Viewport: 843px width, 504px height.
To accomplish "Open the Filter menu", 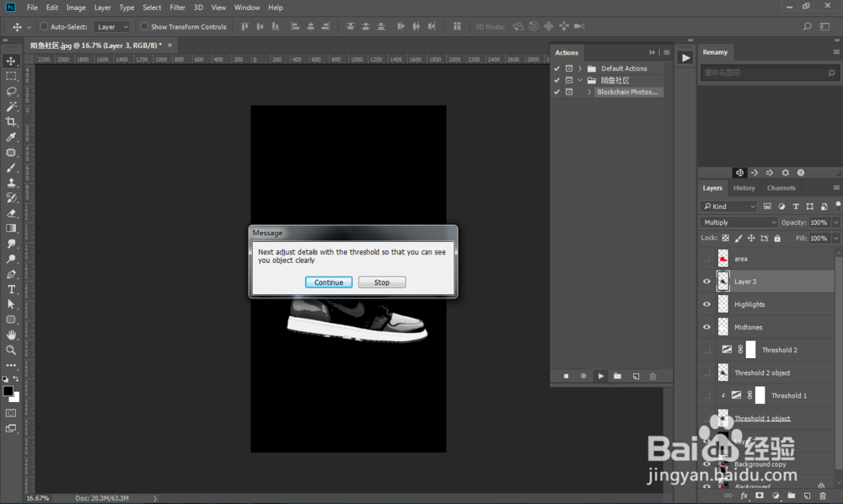I will (x=177, y=8).
